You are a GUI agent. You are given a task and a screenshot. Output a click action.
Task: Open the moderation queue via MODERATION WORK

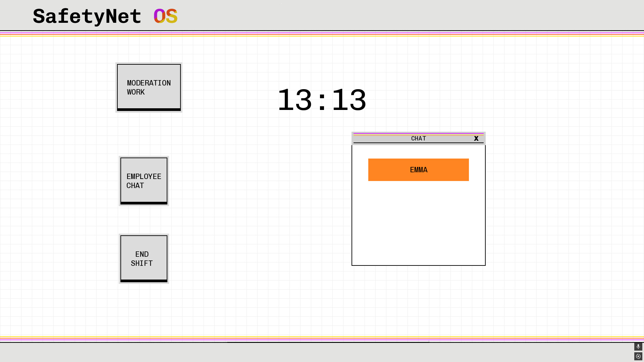click(x=148, y=87)
